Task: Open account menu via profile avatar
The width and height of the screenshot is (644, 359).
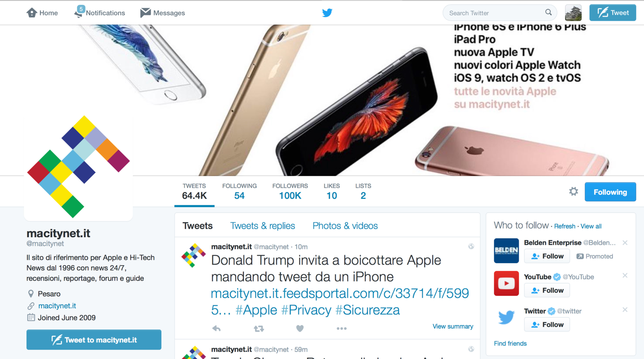Action: 573,13
